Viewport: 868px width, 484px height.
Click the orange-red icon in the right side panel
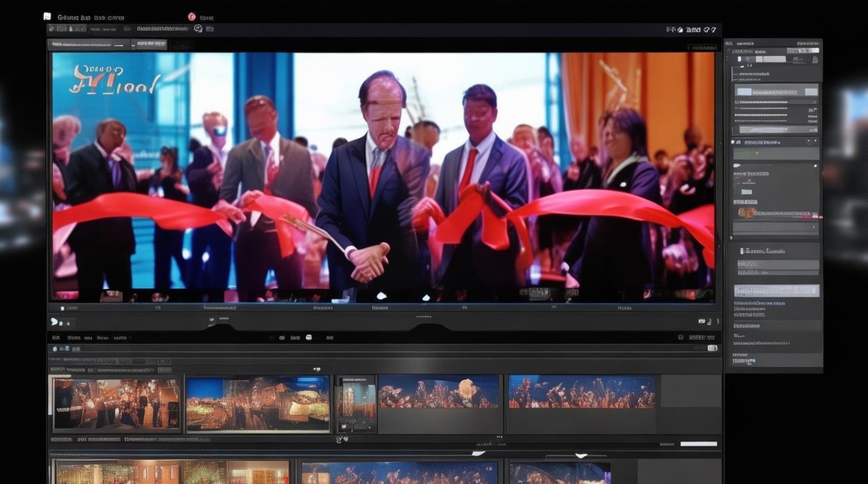tap(747, 212)
